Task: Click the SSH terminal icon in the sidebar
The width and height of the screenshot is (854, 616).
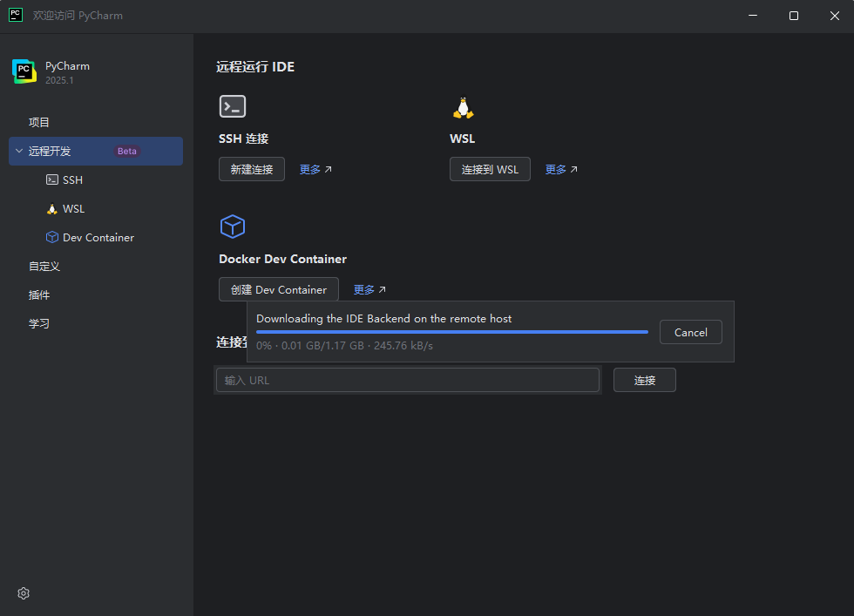Action: (x=52, y=179)
